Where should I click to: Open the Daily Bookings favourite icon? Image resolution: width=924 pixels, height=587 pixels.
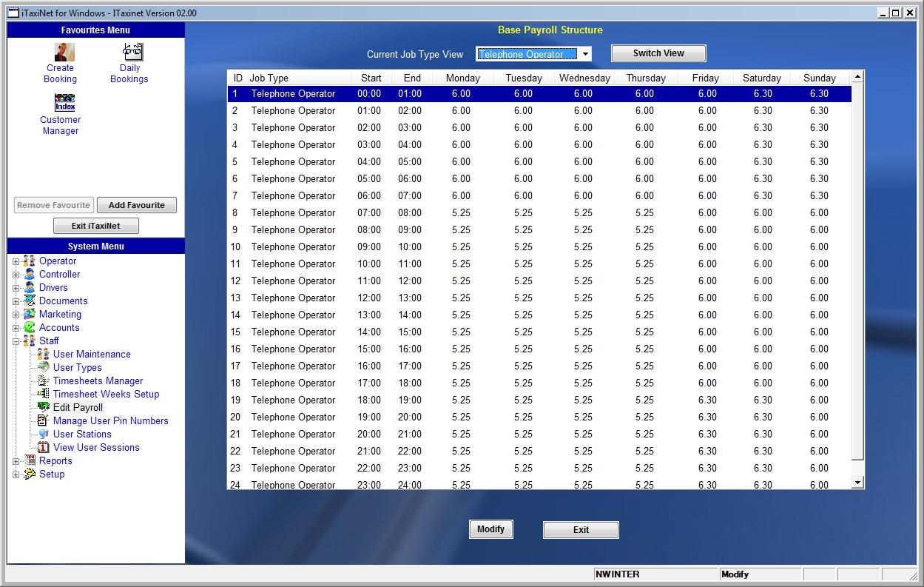tap(133, 52)
